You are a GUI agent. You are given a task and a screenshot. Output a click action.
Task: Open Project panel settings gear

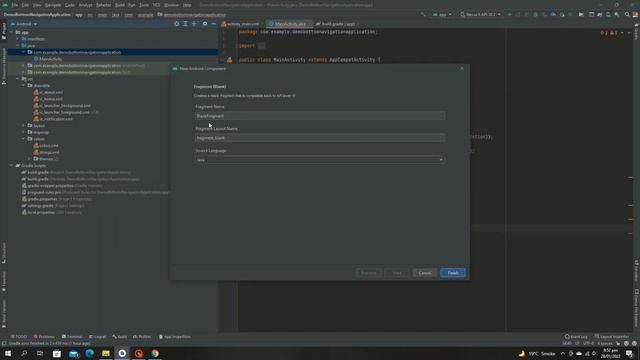tap(205, 24)
